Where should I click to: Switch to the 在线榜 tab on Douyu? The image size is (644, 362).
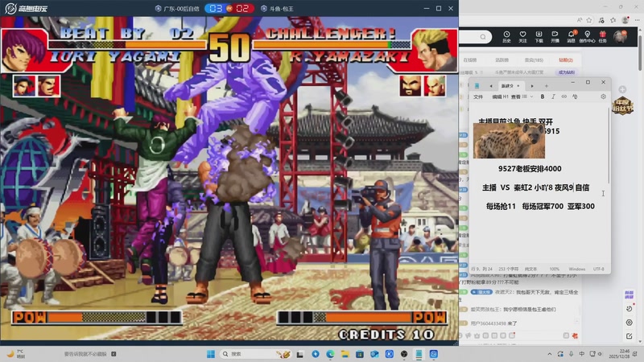tap(470, 60)
